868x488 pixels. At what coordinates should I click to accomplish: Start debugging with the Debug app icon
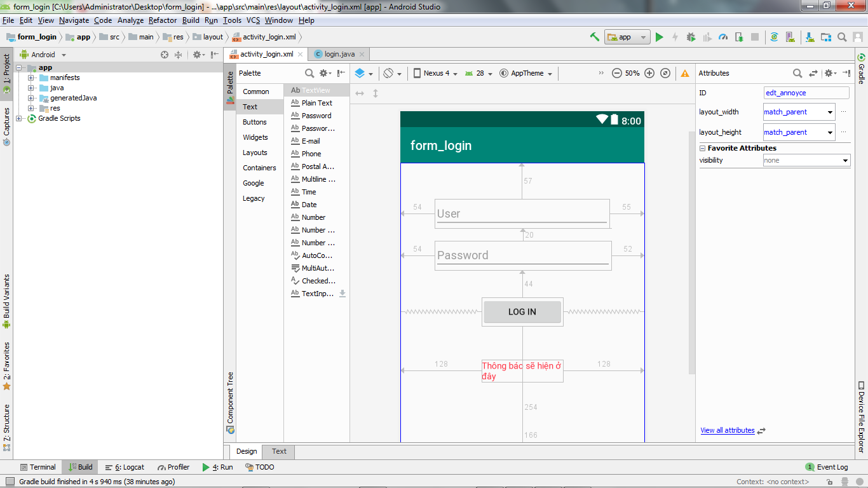pyautogui.click(x=691, y=37)
